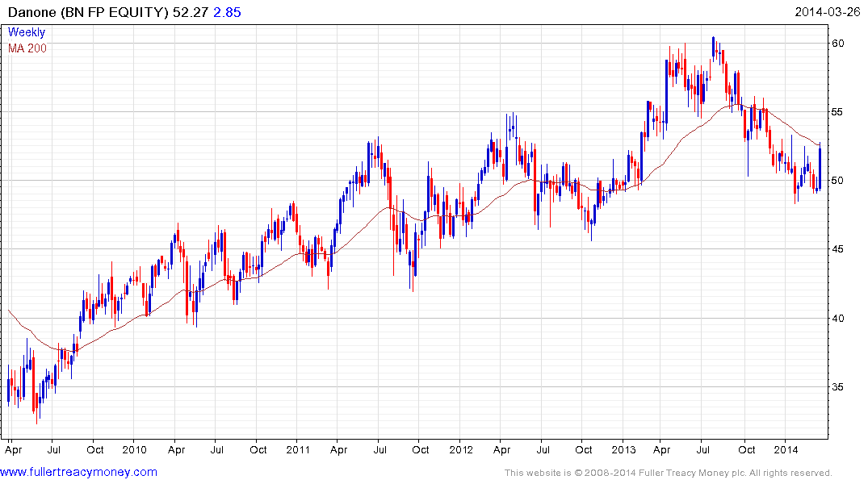Click the 60 price axis label
The width and height of the screenshot is (868, 484).
[x=837, y=43]
